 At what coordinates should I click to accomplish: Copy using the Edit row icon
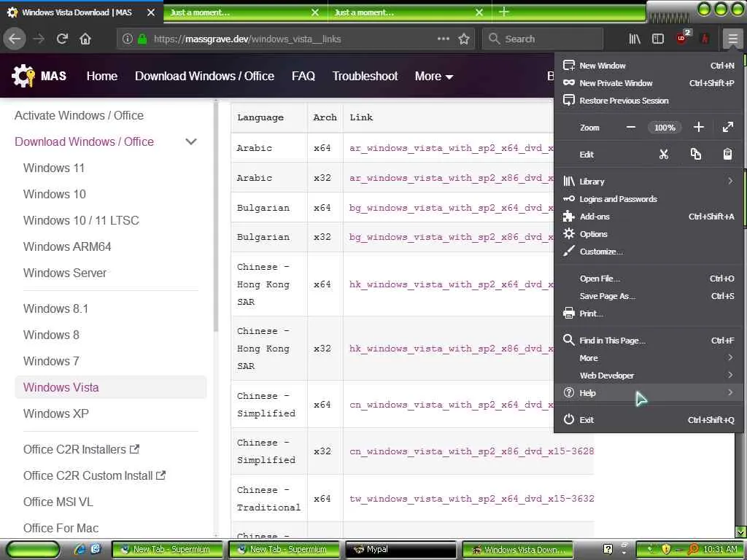click(x=695, y=154)
